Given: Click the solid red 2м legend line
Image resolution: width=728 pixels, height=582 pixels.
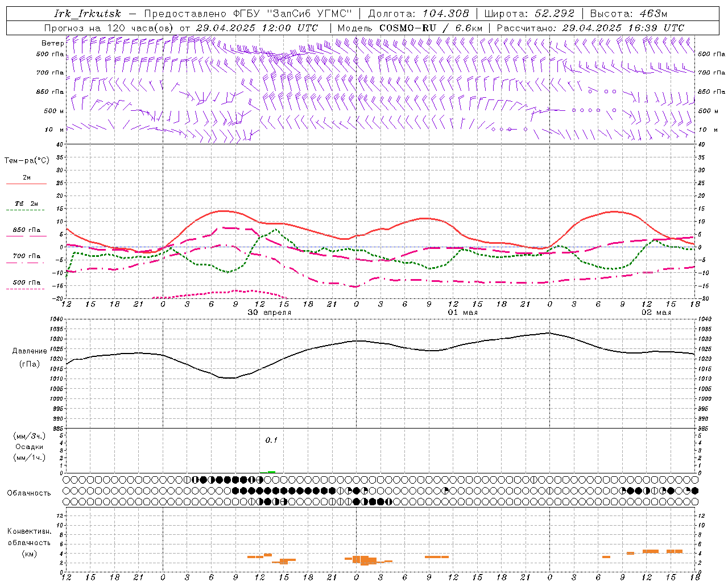Looking at the screenshot, I should pos(26,184).
